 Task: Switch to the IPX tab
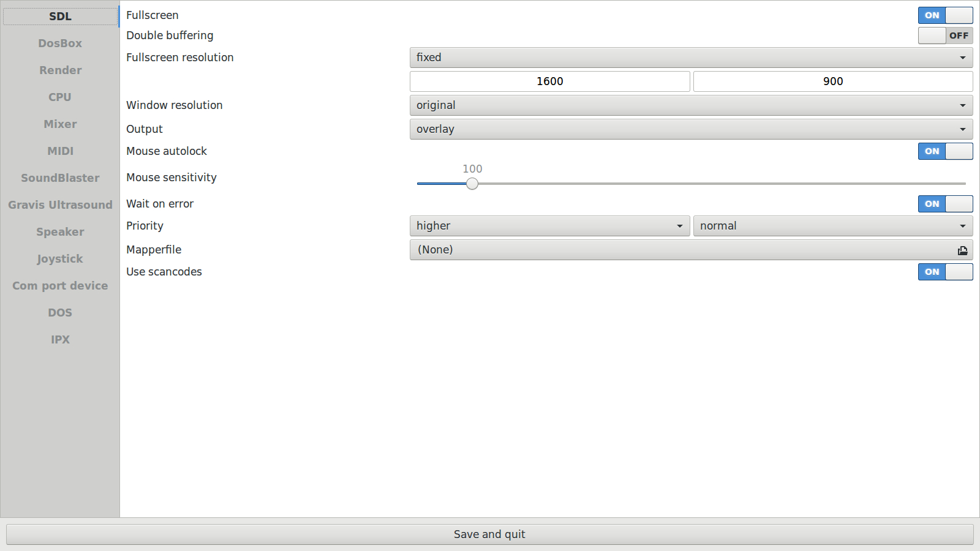tap(60, 340)
